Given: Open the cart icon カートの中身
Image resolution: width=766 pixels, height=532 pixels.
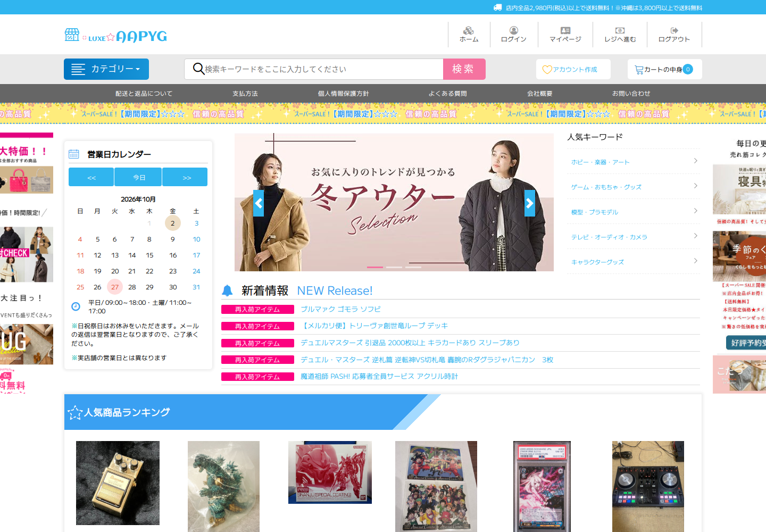Looking at the screenshot, I should [x=639, y=70].
